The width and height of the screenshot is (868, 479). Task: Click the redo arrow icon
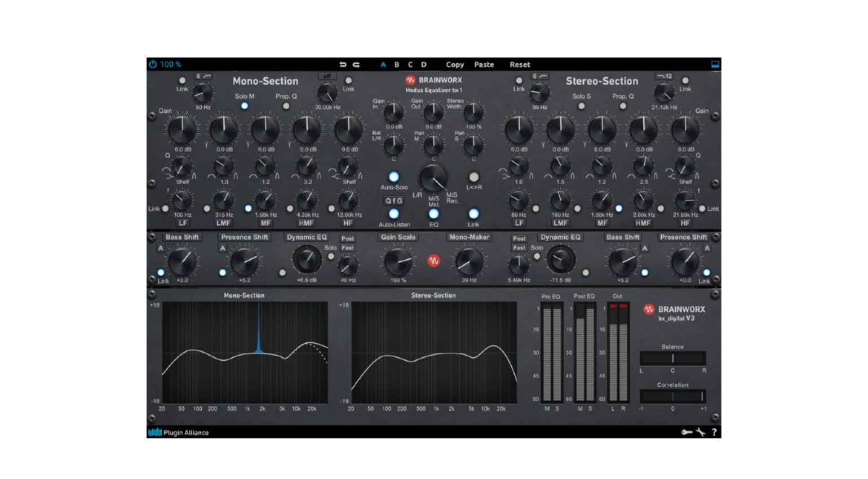[356, 65]
